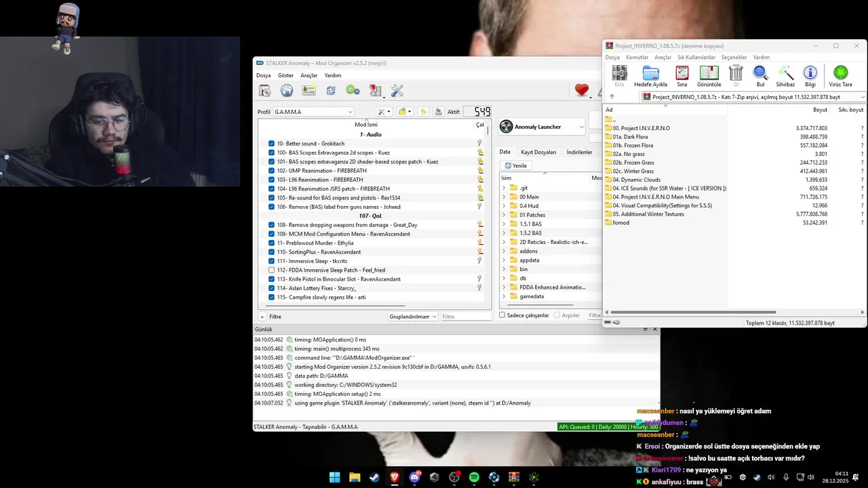Open the Sihirbaz wizard wand icon
The image size is (868, 488).
(x=785, y=75)
